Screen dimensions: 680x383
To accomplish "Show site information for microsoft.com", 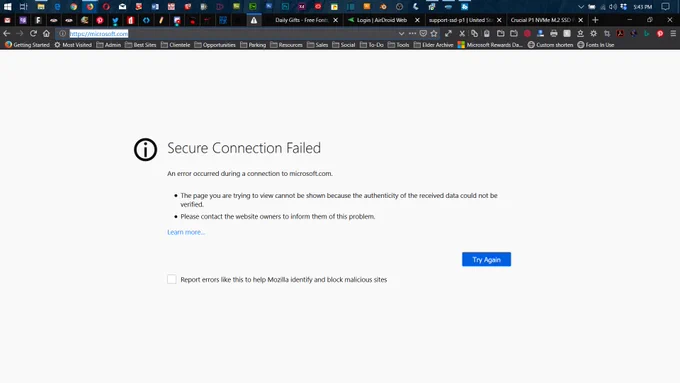I will [x=62, y=33].
